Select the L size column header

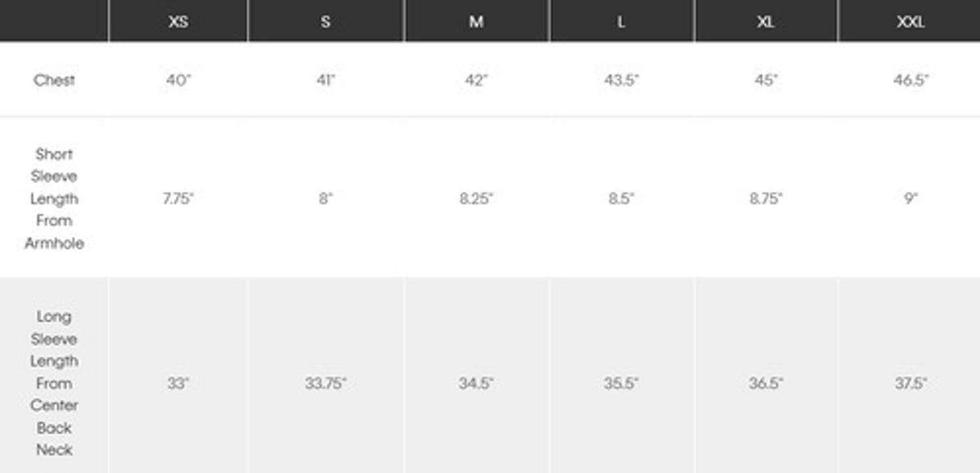[x=621, y=22]
